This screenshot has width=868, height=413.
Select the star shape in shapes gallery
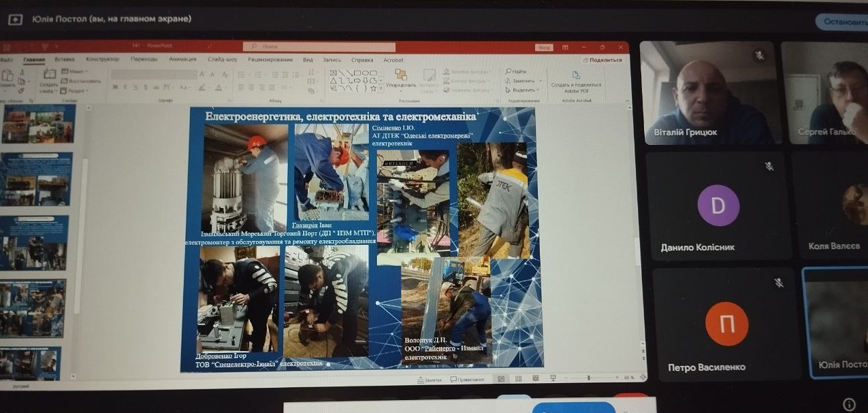click(x=374, y=87)
